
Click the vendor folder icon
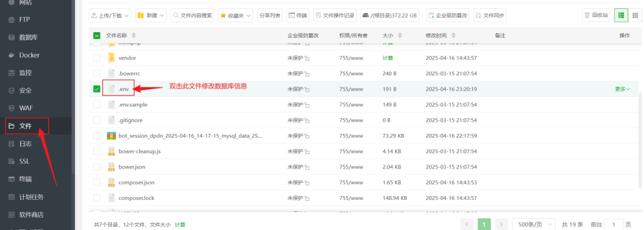coord(111,58)
